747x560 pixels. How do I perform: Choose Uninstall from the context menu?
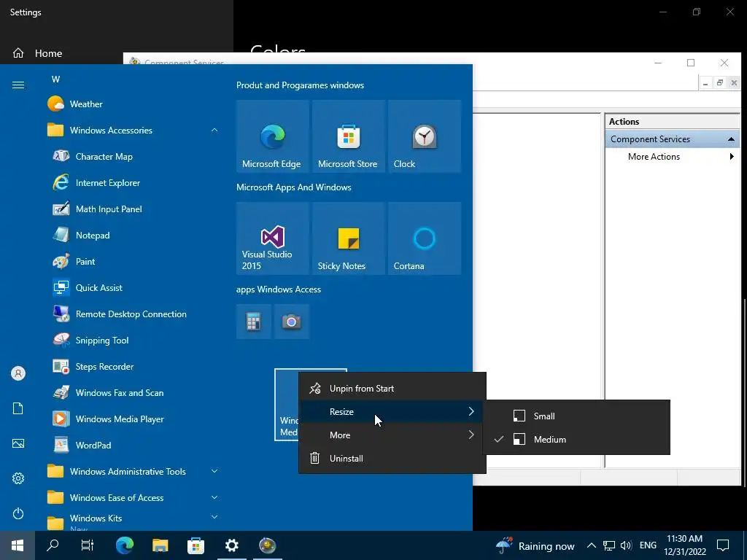(392, 458)
